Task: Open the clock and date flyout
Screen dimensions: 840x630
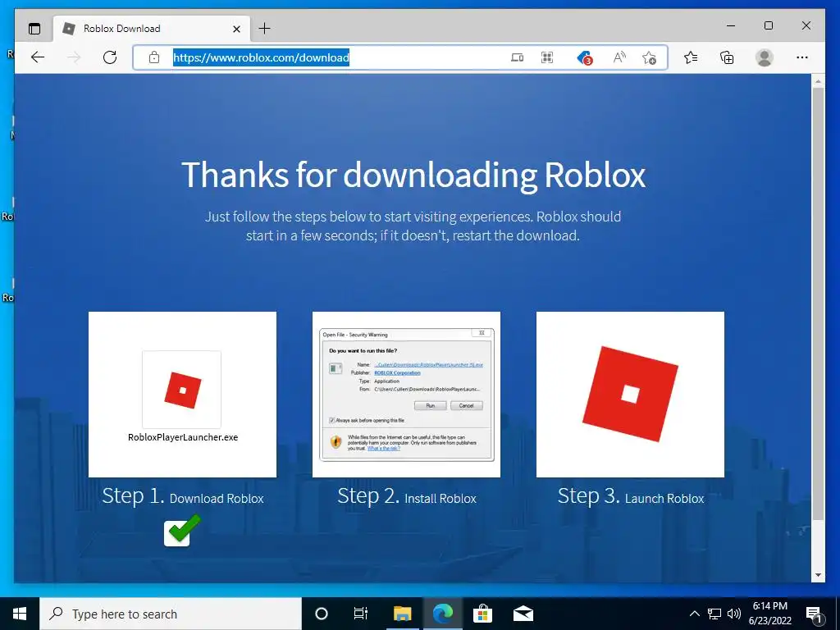Action: point(769,614)
